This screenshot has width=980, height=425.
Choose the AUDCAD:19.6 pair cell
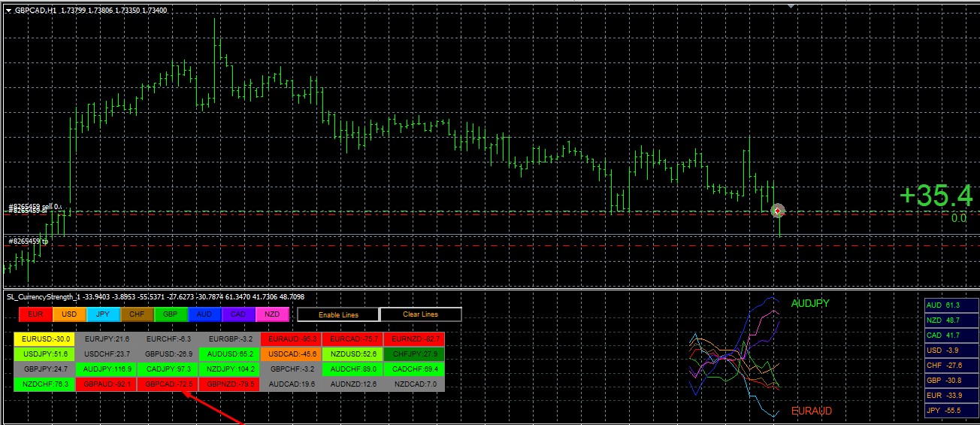291,384
